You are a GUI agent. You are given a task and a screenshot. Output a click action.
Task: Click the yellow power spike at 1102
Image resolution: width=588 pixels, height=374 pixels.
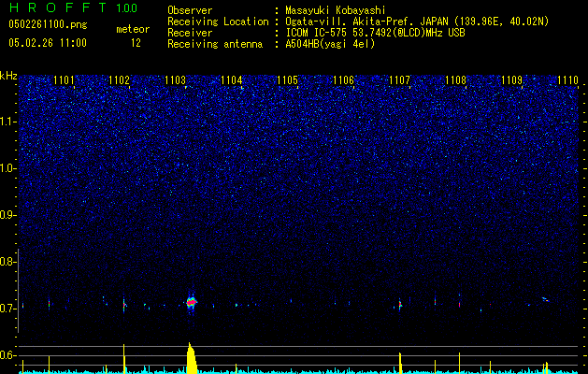tap(123, 359)
